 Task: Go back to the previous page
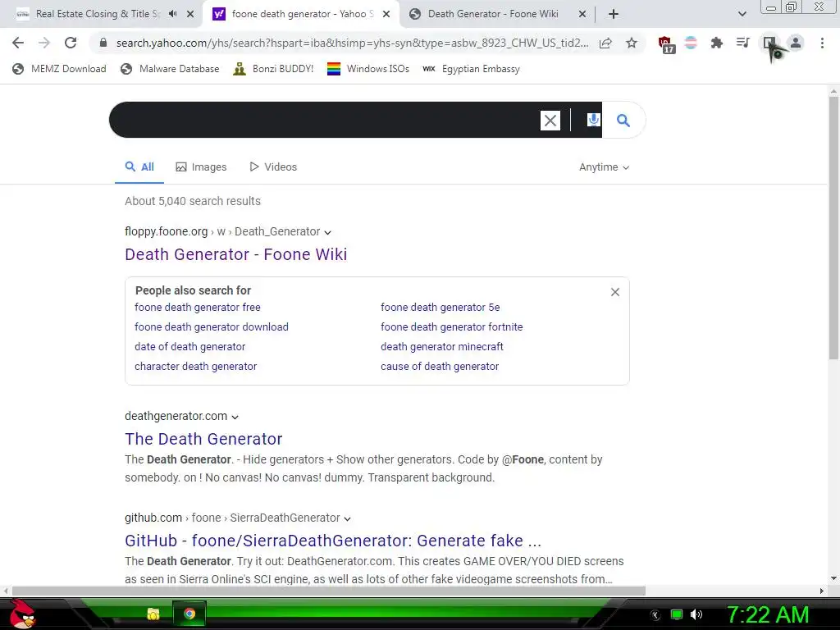coord(18,43)
